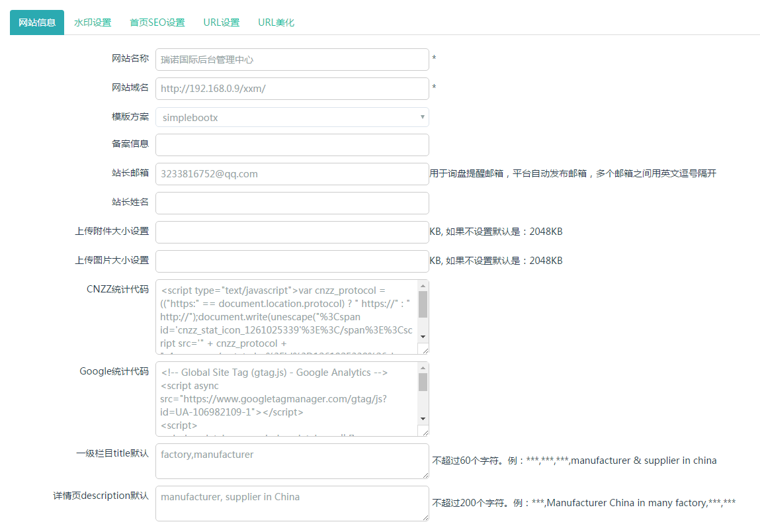Click the 不超过60个字符 hint text
Screen dimensions: 760x532
574,461
